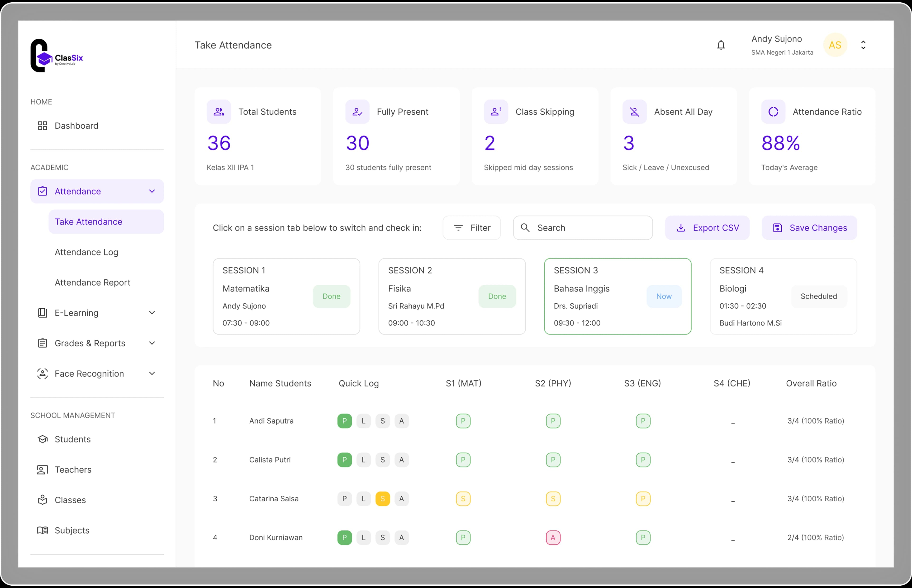The height and width of the screenshot is (588, 912).
Task: Click the Calista Putri student name
Action: [x=270, y=460]
